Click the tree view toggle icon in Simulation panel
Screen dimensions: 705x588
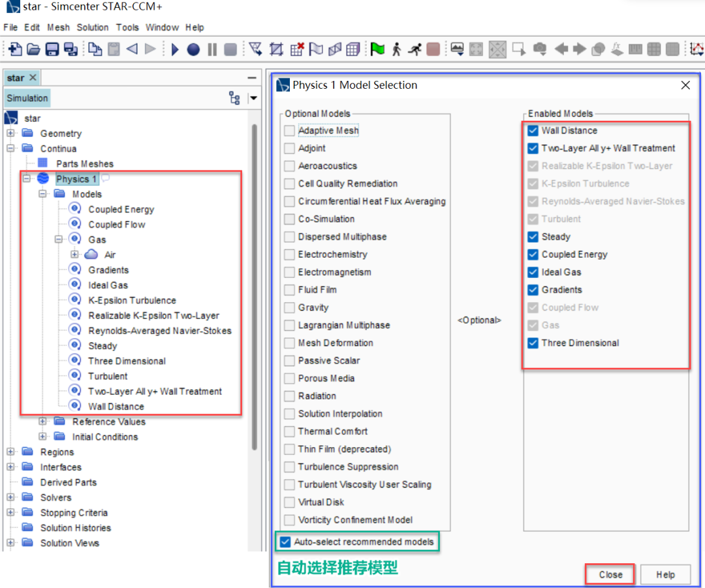point(234,98)
